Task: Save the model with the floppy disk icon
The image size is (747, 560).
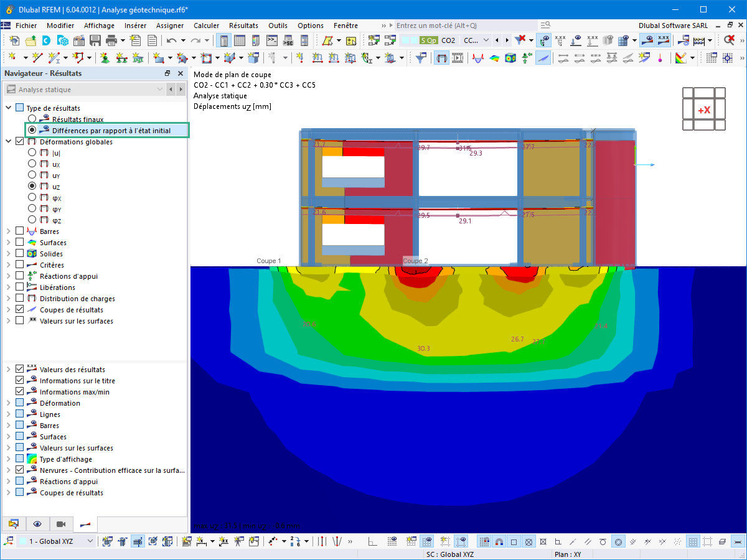Action: pos(95,40)
